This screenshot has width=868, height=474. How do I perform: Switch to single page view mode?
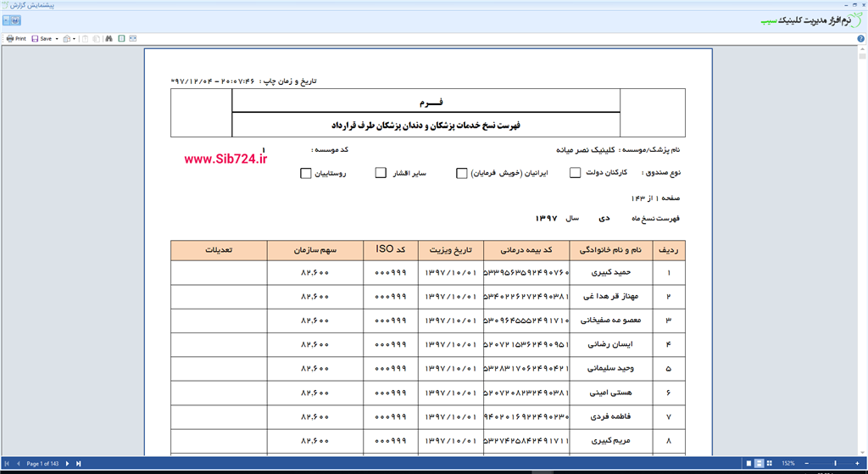[x=748, y=464]
